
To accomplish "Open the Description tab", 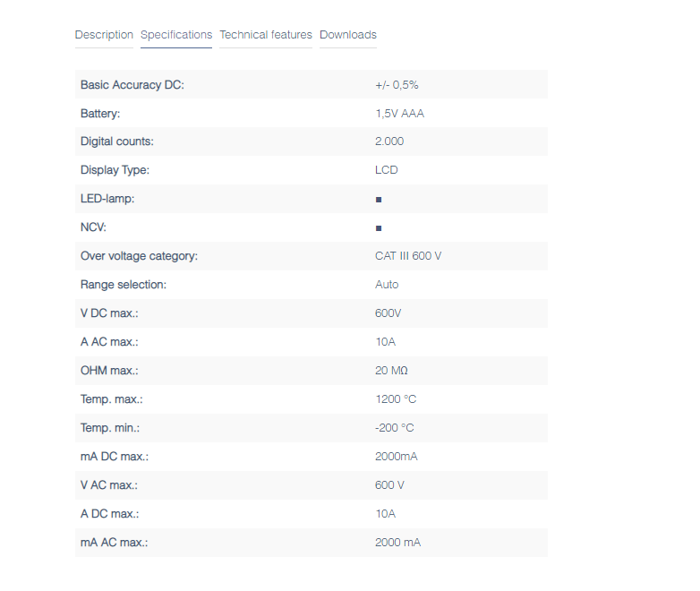I will coord(104,35).
